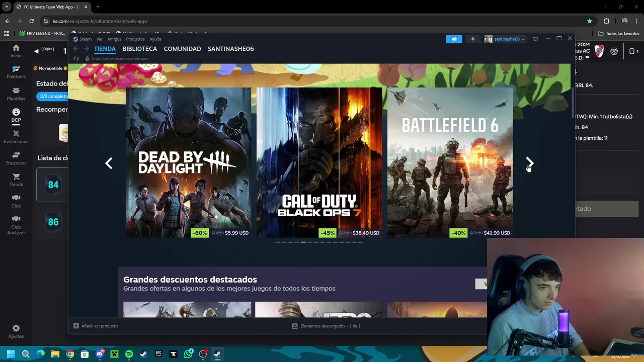The height and width of the screenshot is (362, 644).
Task: Reload the Steam store page
Action: tap(76, 59)
